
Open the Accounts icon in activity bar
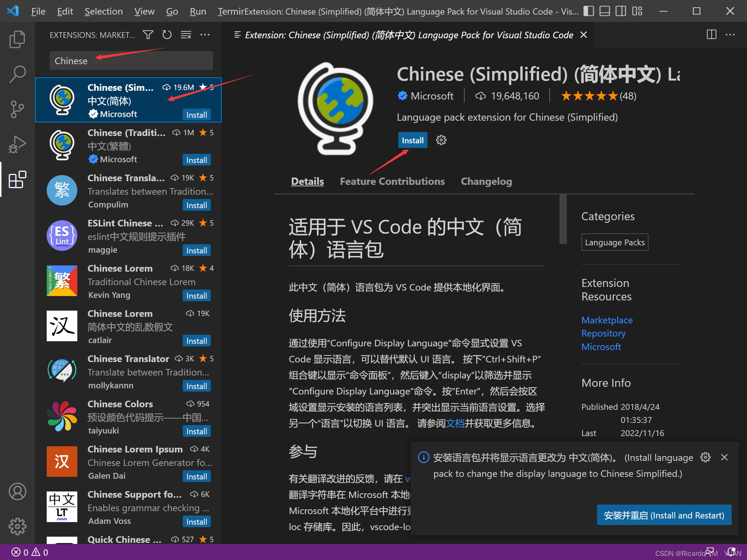tap(17, 491)
